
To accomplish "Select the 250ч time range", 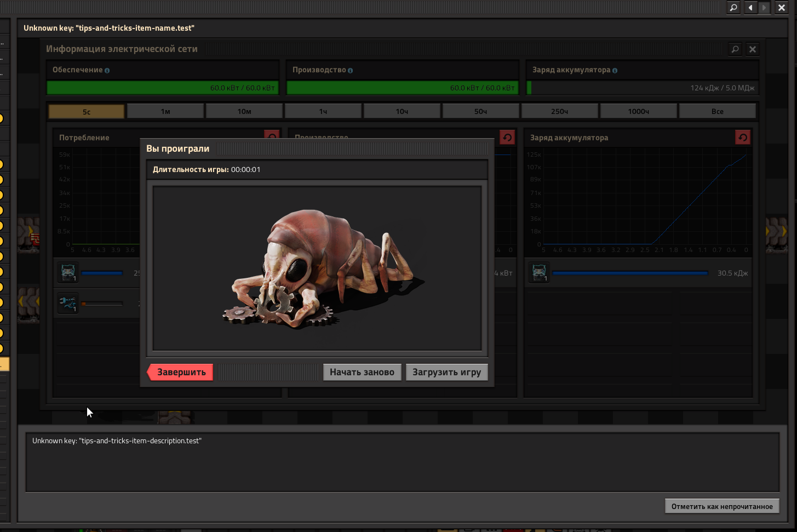I will (x=560, y=111).
